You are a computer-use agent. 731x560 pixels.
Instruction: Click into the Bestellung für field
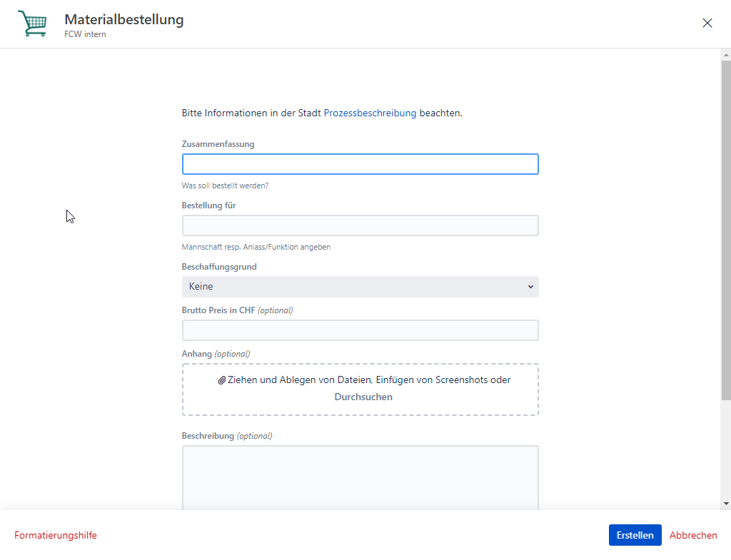[x=360, y=225]
